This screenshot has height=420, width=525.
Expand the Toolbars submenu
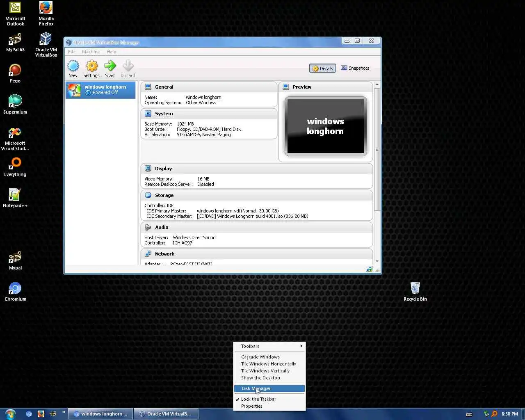269,346
